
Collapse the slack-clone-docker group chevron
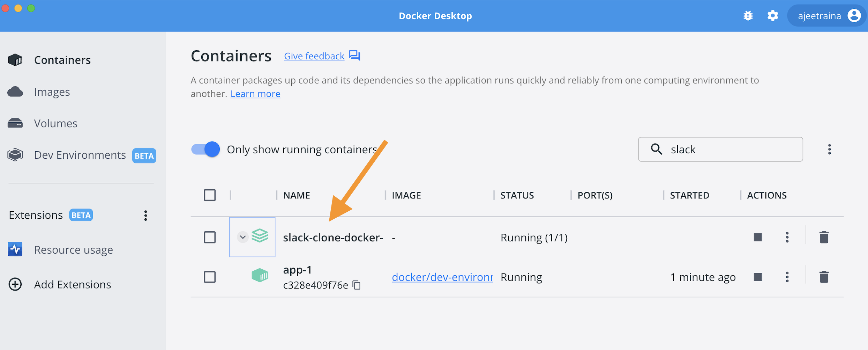[x=243, y=237]
